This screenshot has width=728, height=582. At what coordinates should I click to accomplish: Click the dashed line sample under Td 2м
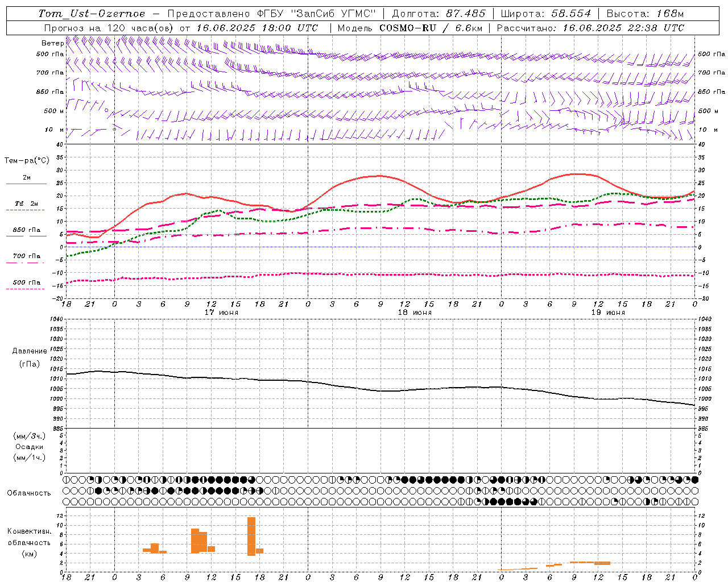coord(25,210)
